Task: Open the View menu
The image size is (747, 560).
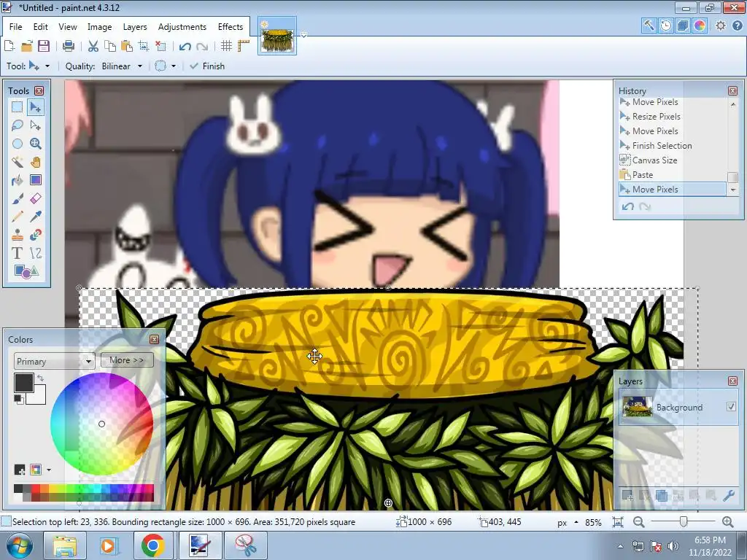Action: pyautogui.click(x=68, y=27)
